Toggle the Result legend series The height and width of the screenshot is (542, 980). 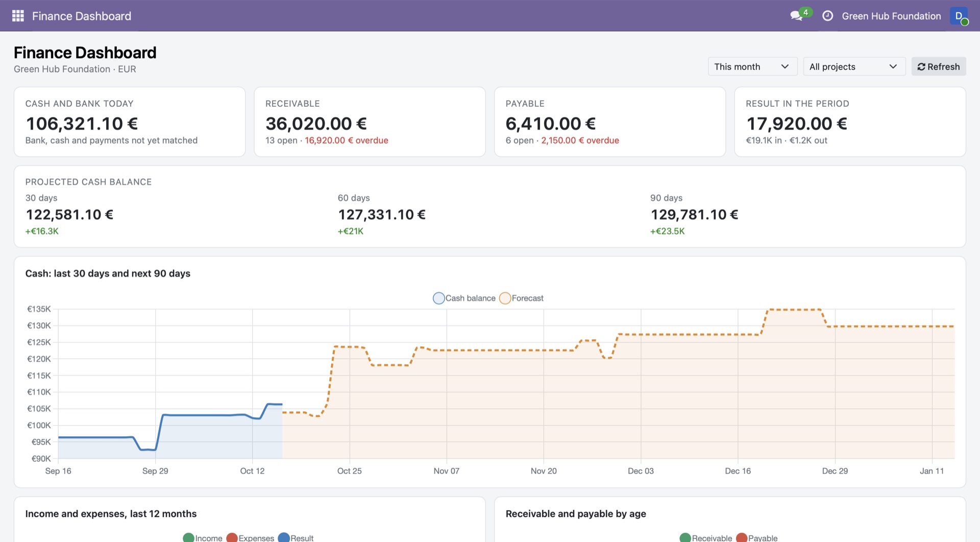296,537
